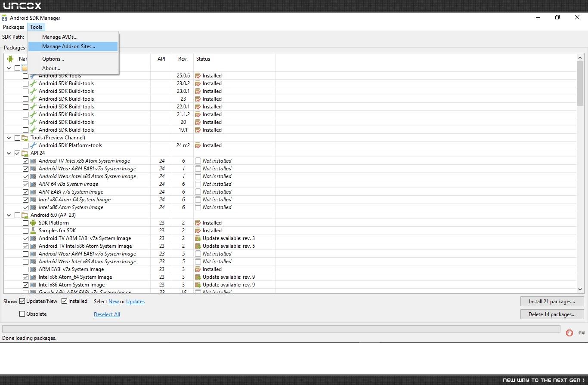The image size is (588, 385).
Task: Click the Android 6.0 (API 23) folder icon
Action: 25,215
